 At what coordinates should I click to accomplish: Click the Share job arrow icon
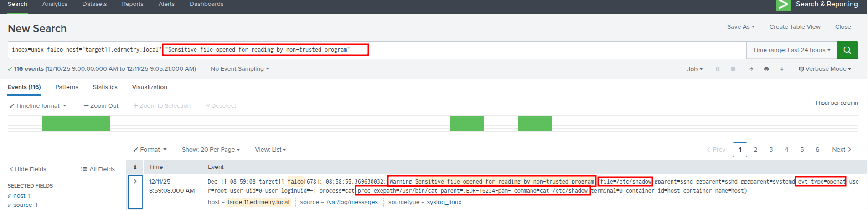pos(750,69)
